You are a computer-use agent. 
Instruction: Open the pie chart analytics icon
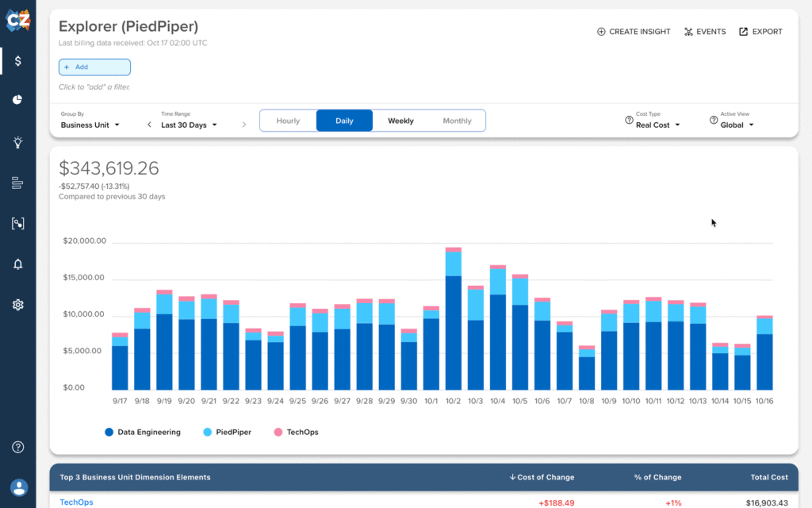coord(17,99)
